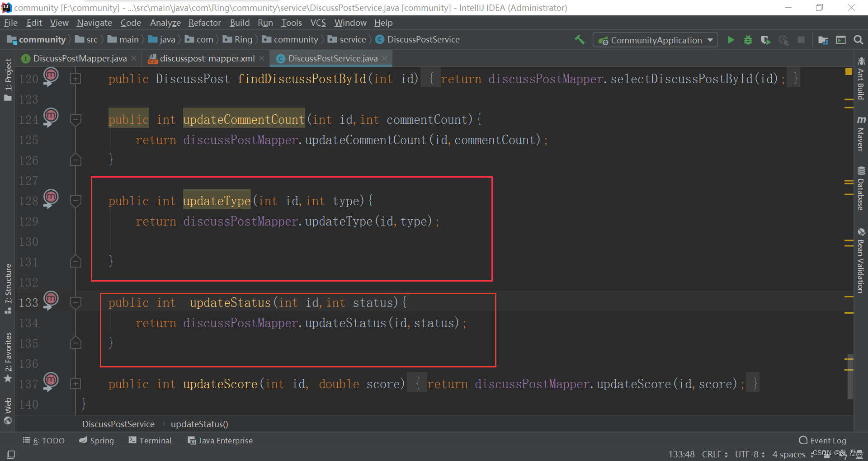This screenshot has height=461, width=868.
Task: Change line separator CRLF in status bar
Action: [715, 454]
